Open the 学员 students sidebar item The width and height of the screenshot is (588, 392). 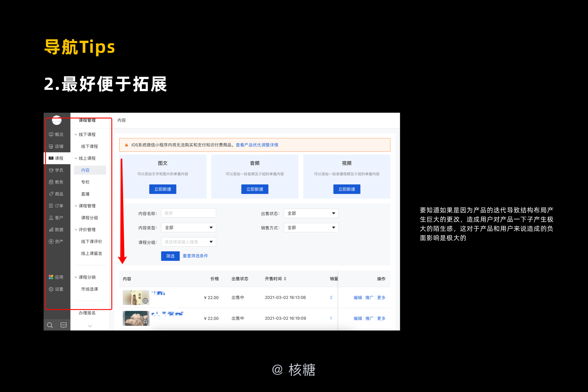tap(56, 170)
